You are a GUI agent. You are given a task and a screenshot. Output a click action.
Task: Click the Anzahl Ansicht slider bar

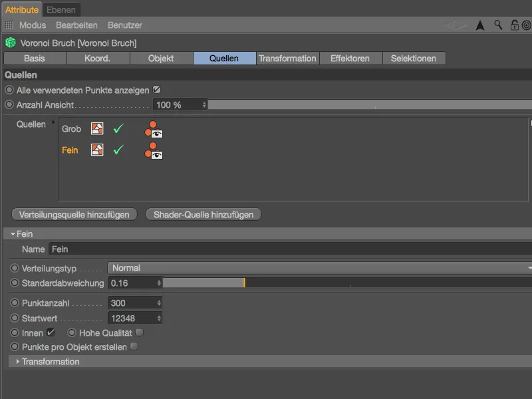pyautogui.click(x=370, y=105)
